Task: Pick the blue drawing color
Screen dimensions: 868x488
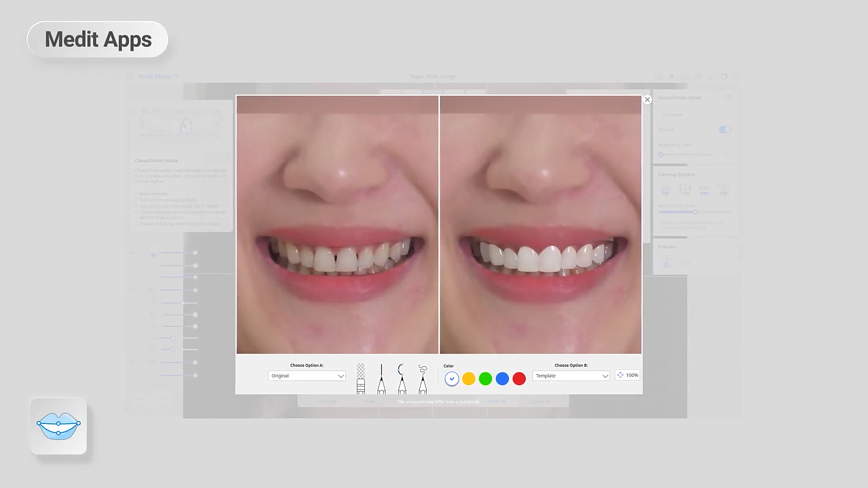Action: [502, 379]
